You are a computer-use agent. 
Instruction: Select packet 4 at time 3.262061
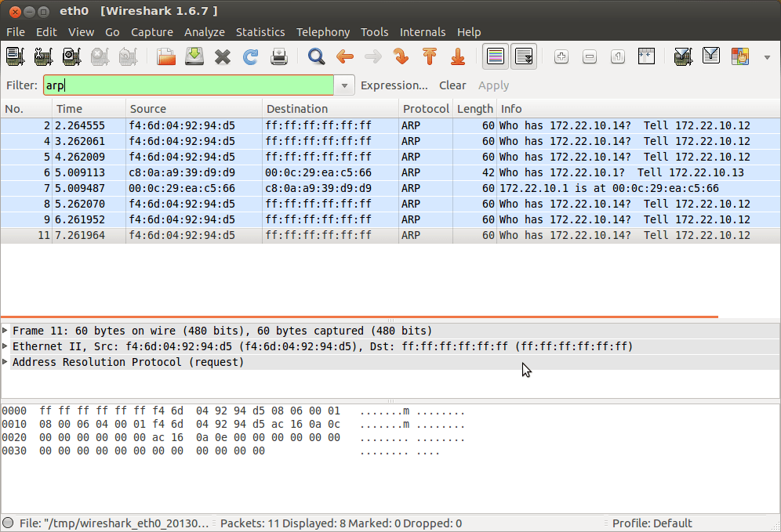(390, 141)
